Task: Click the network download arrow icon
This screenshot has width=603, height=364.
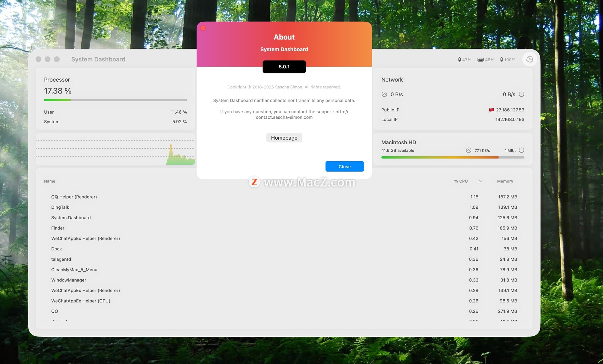Action: click(521, 94)
